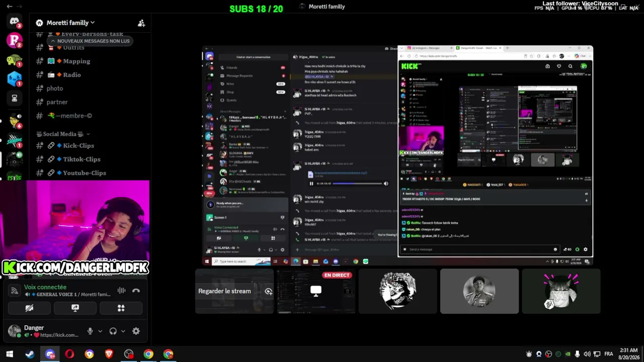
Task: Open the microphone tray icon
Action: point(577,354)
